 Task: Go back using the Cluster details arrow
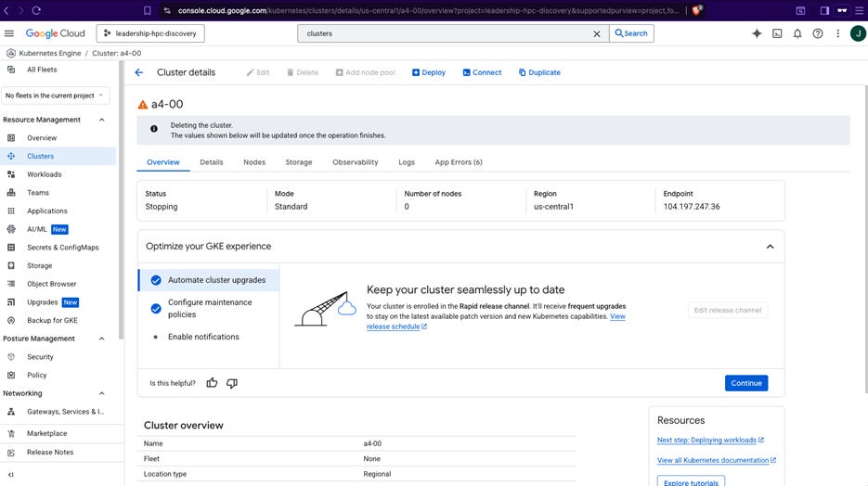click(x=139, y=72)
